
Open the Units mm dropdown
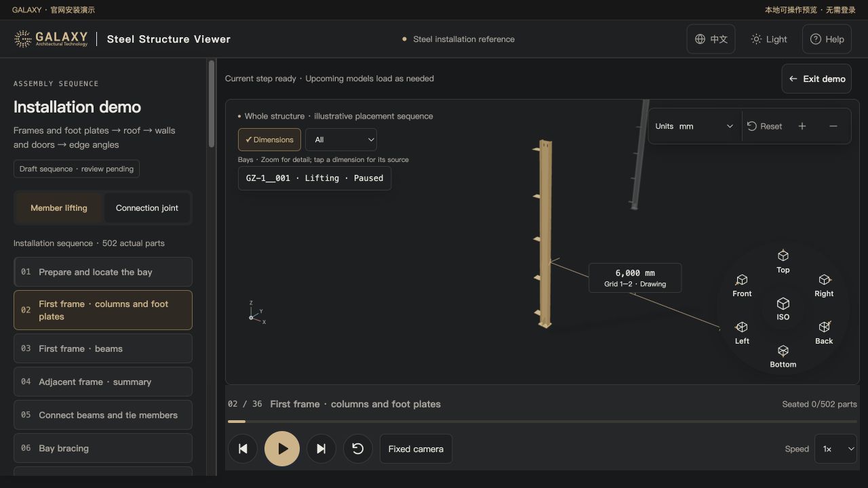[x=694, y=126]
